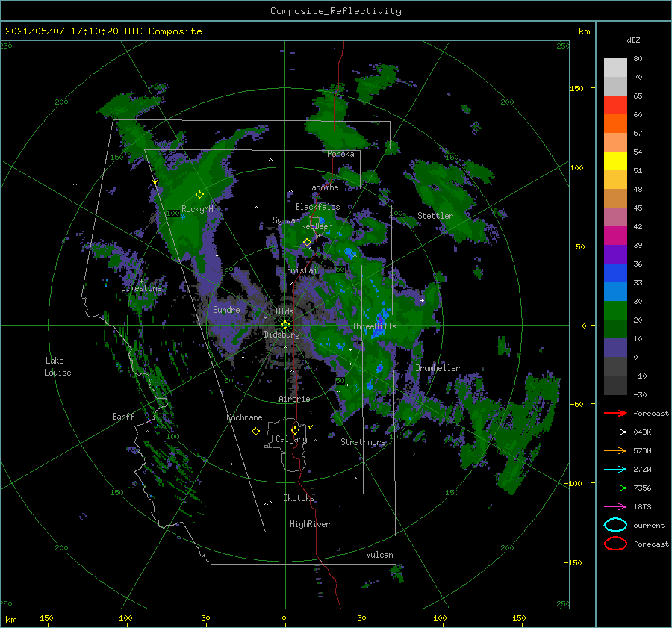Click the Ponoka city label
The width and height of the screenshot is (672, 628).
coord(340,154)
